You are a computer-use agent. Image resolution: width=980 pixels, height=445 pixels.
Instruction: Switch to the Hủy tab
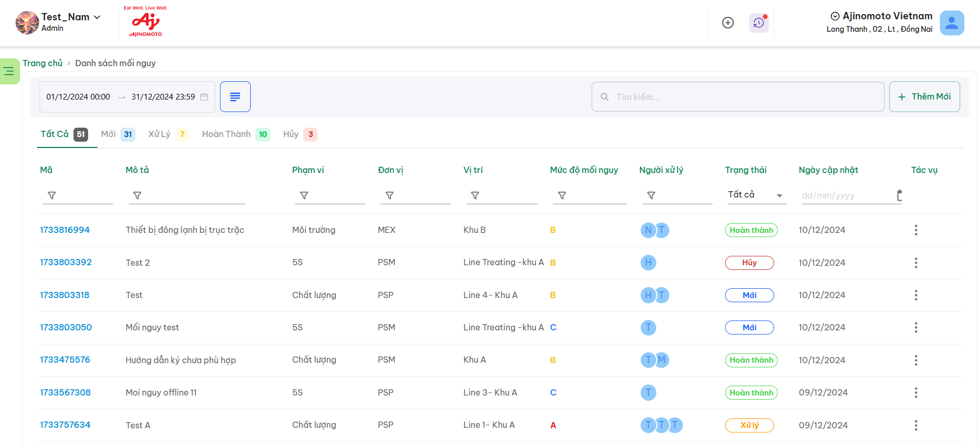tap(300, 134)
